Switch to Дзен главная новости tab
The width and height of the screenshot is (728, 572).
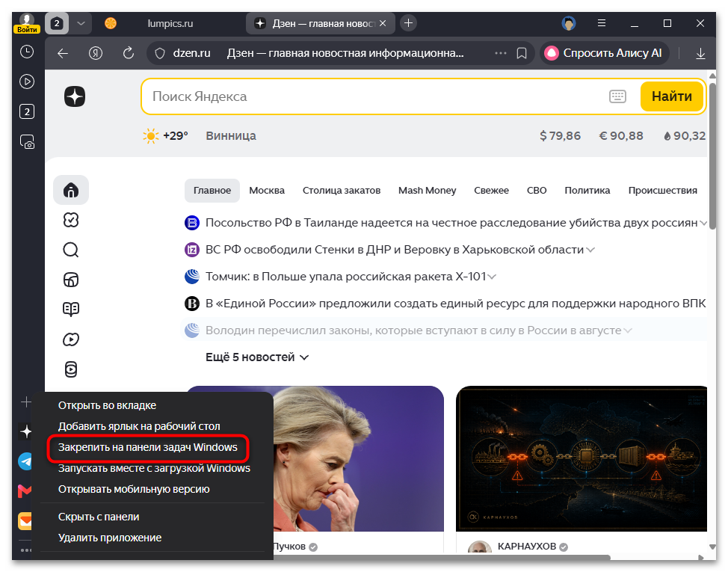(321, 23)
